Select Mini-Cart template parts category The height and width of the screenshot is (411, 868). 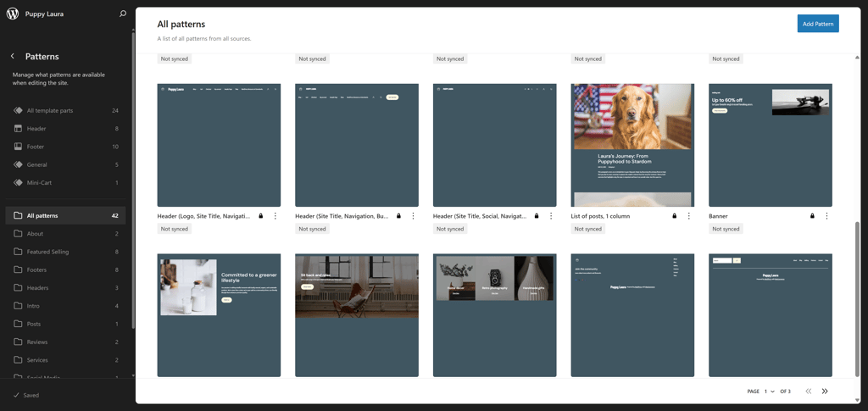coord(65,182)
